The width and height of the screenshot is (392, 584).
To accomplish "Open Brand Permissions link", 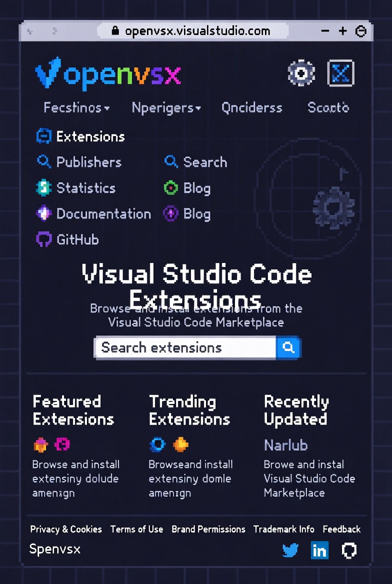I will (208, 529).
